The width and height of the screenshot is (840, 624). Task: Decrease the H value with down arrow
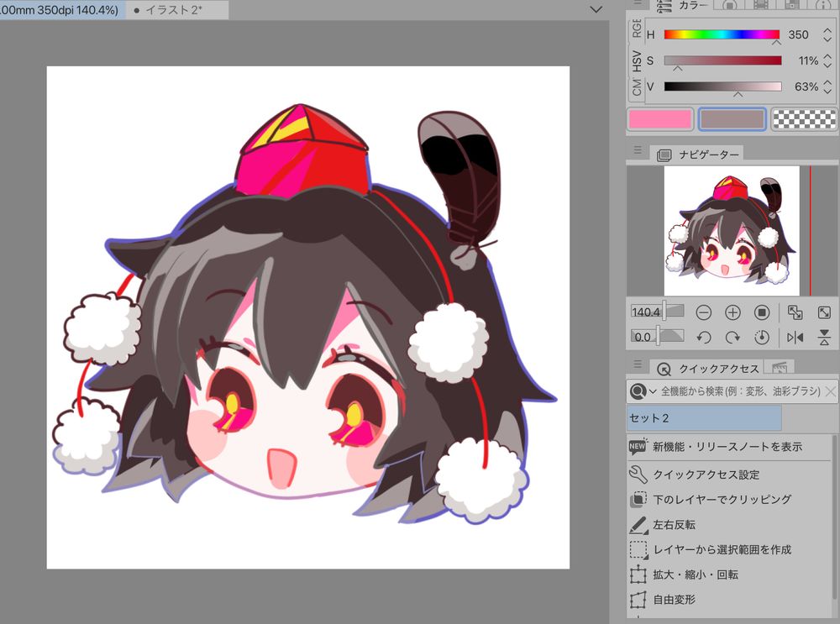[x=827, y=39]
